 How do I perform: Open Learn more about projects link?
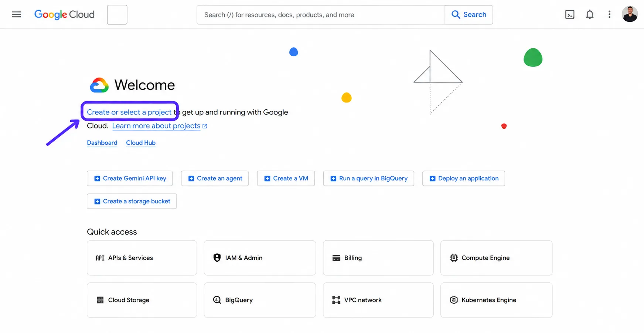[160, 126]
